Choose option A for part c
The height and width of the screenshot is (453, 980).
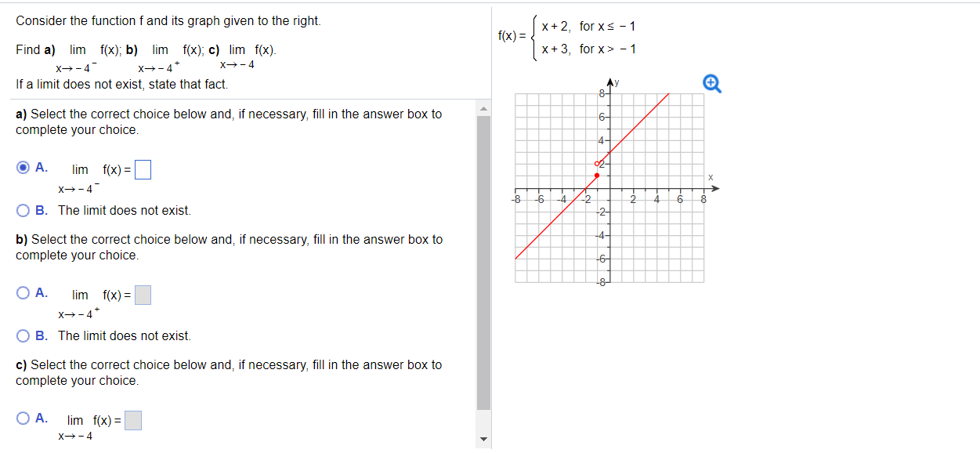tap(22, 419)
